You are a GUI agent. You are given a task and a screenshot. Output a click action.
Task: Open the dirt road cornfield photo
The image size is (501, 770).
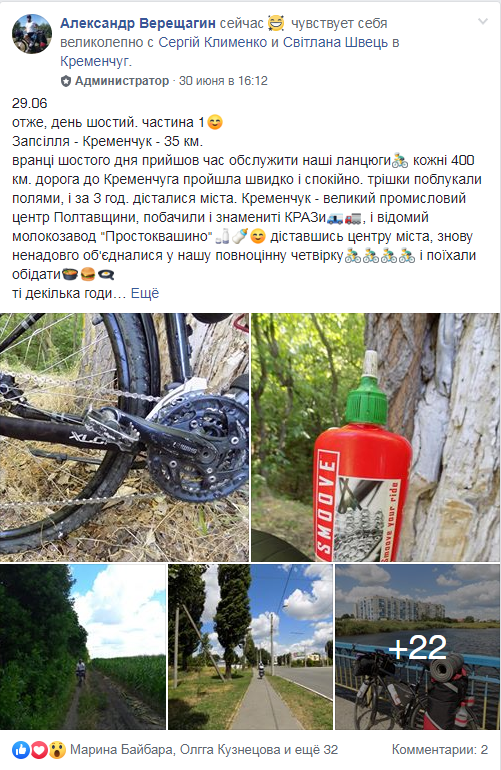pos(83,647)
